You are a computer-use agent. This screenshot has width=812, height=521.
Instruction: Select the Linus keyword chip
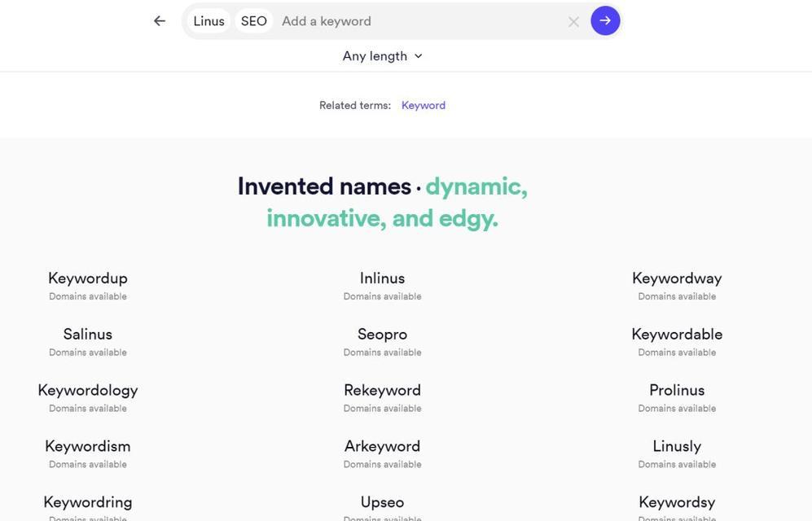208,21
